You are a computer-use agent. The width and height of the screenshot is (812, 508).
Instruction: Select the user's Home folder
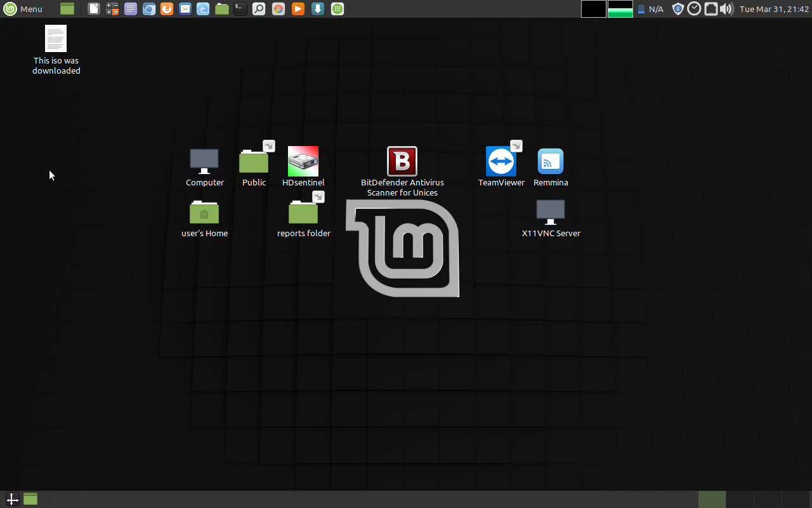tap(204, 218)
